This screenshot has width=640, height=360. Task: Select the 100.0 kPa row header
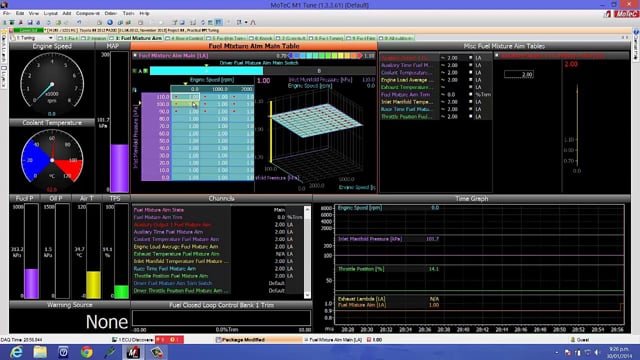156,104
